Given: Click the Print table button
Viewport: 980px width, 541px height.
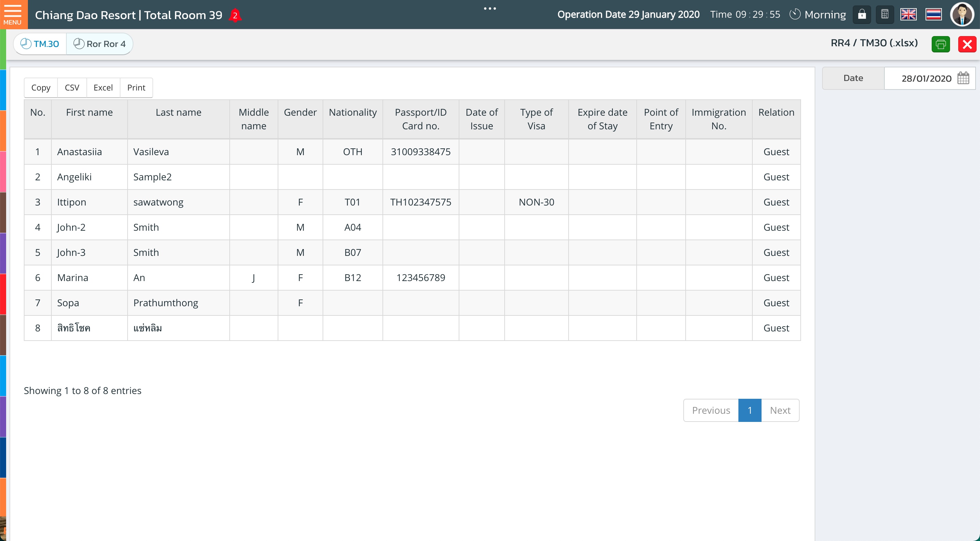Looking at the screenshot, I should coord(136,87).
